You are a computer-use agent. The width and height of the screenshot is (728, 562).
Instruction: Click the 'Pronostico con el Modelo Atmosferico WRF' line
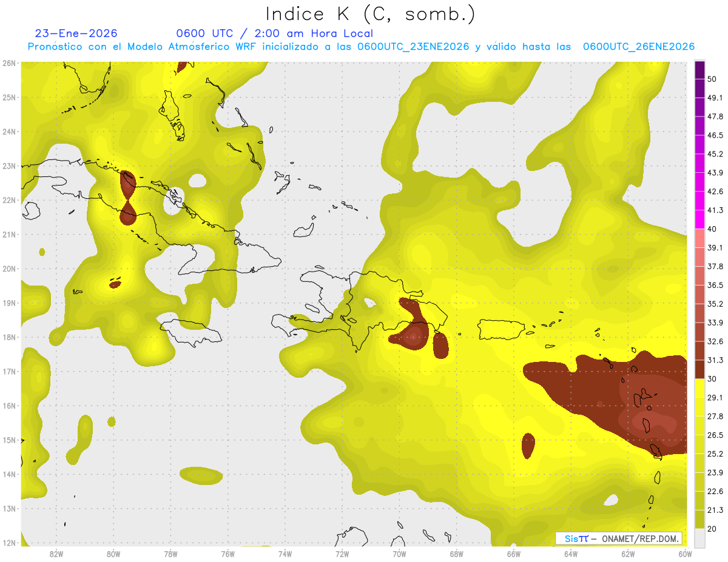click(361, 47)
